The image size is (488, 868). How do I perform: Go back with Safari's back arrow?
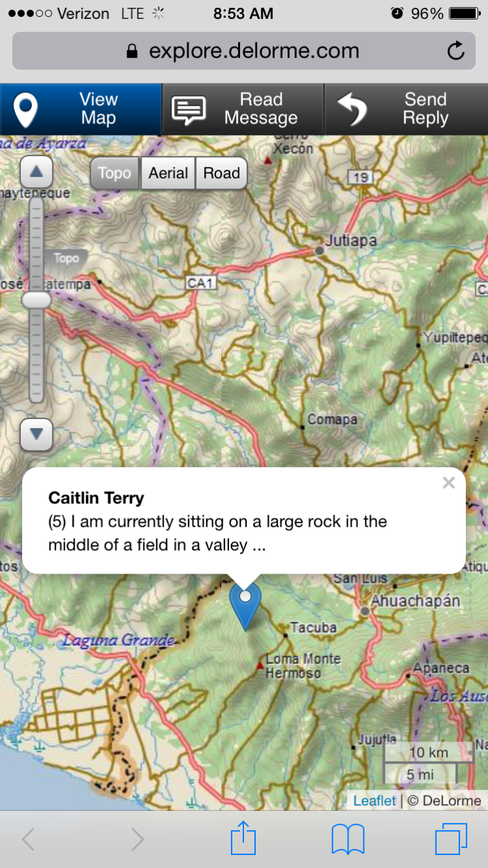28,839
